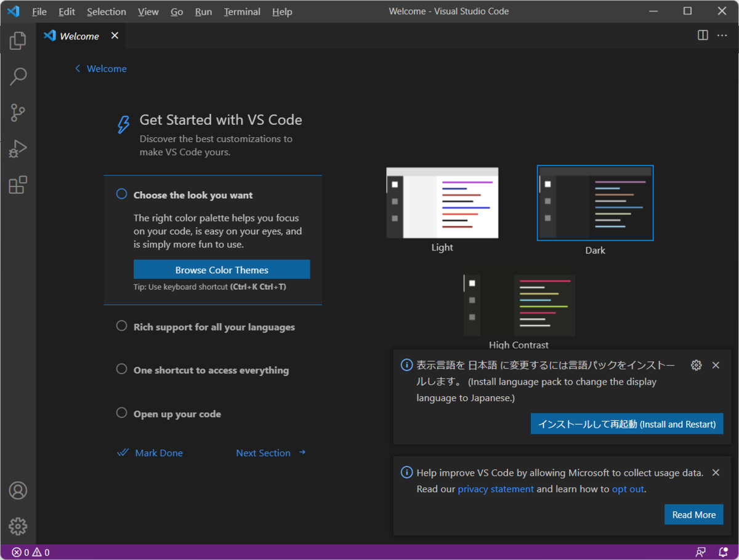
Task: Open the View menu
Action: (x=148, y=12)
